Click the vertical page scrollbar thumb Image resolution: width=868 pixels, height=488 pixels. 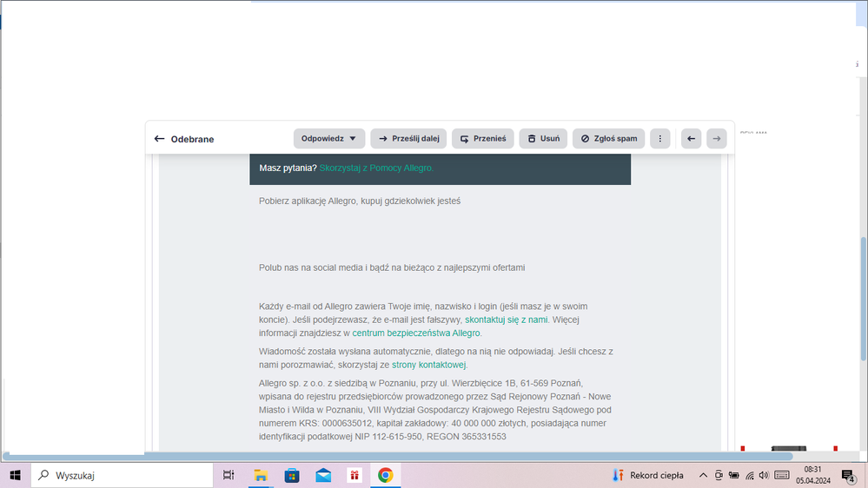point(864,299)
